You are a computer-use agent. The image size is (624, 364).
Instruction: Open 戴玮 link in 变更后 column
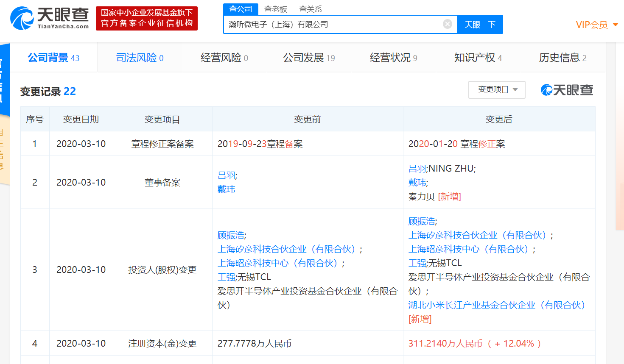click(x=417, y=183)
